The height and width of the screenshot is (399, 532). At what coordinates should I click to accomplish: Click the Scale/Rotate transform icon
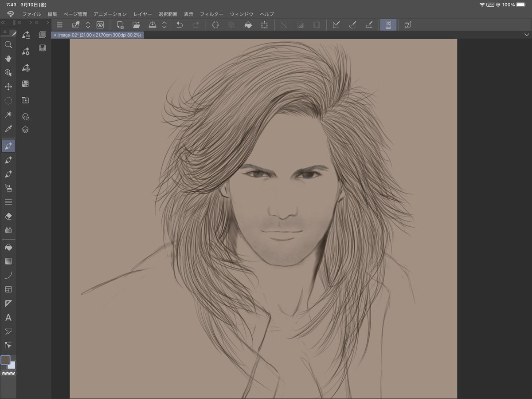pos(265,25)
